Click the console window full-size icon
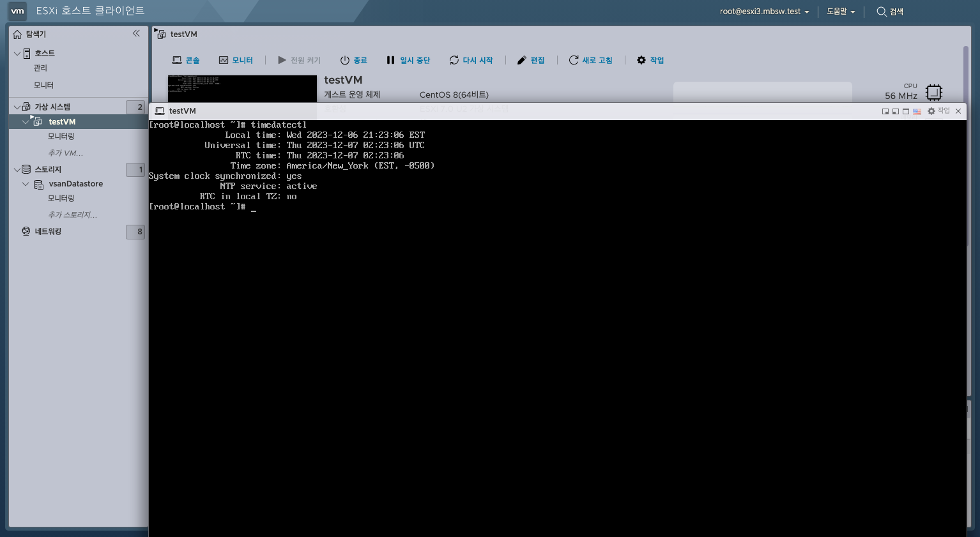980x537 pixels. pyautogui.click(x=906, y=111)
